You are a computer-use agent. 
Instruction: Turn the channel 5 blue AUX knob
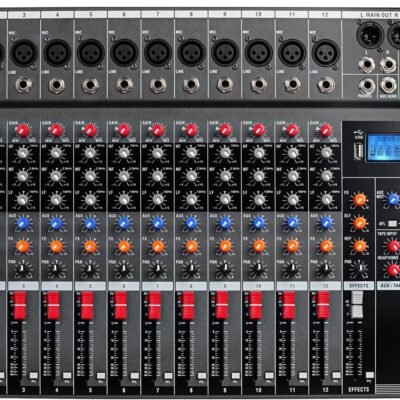pyautogui.click(x=90, y=223)
